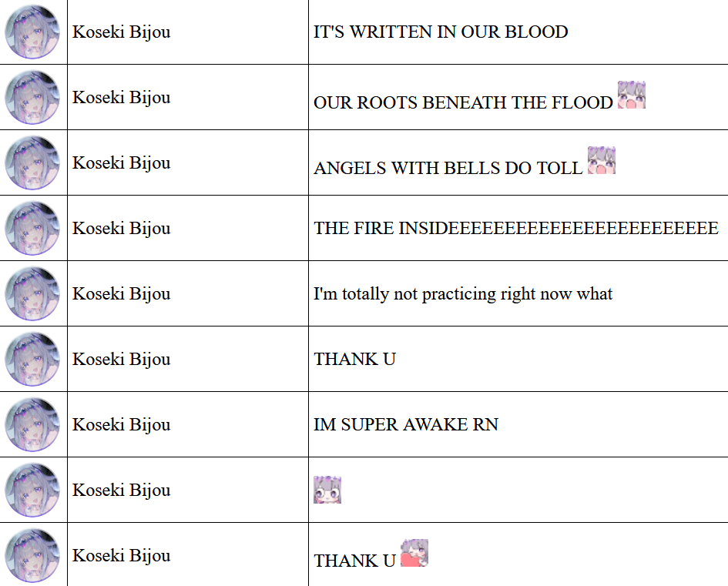Screen dimensions: 728x586
Task: Click the avatar next to "I'm totally not practicing"
Action: [32, 293]
